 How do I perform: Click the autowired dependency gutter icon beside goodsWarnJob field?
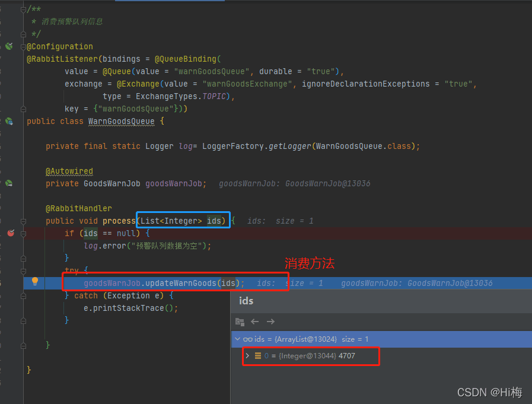(9, 183)
